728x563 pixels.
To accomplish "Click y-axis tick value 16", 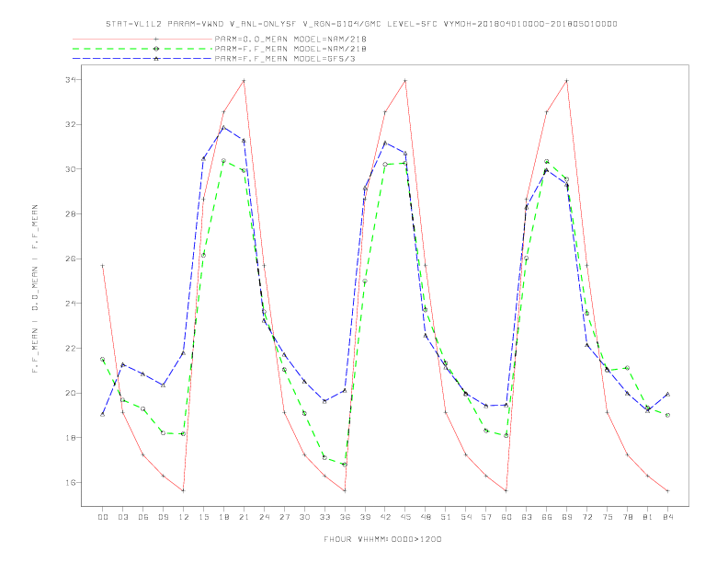I will tap(70, 483).
